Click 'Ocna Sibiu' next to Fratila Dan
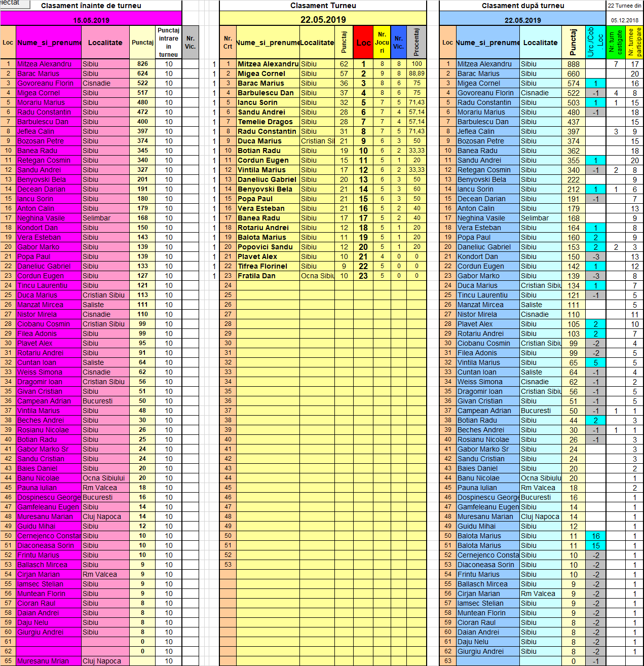The width and height of the screenshot is (644, 666). [x=318, y=276]
